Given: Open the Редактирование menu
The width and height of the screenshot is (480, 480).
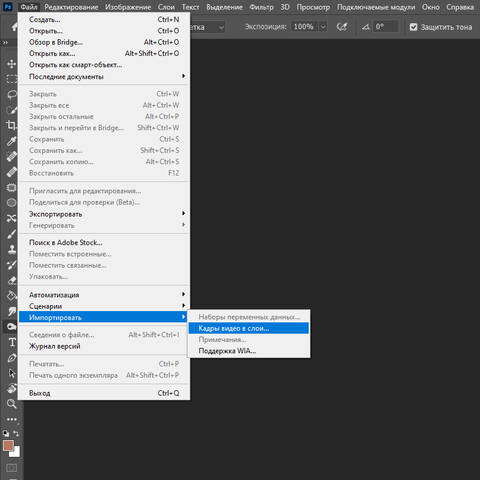Looking at the screenshot, I should (x=71, y=7).
